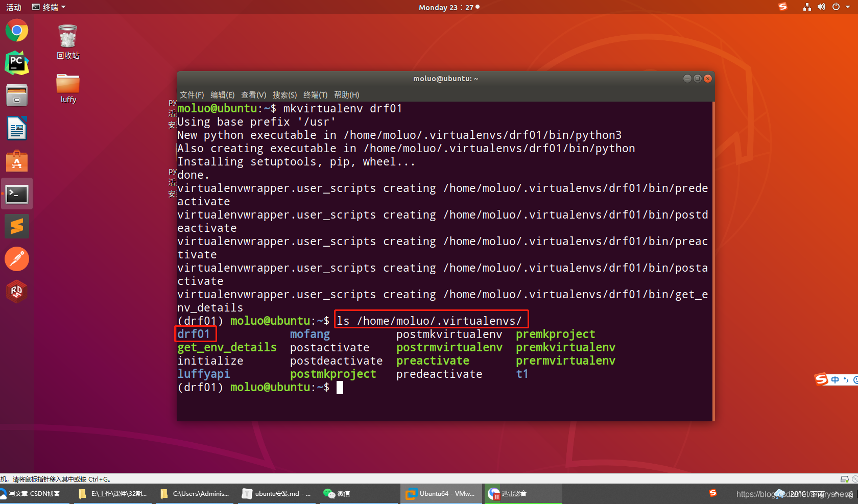Click the Terminal dock icon
Viewport: 858px width, 504px height.
tap(17, 194)
